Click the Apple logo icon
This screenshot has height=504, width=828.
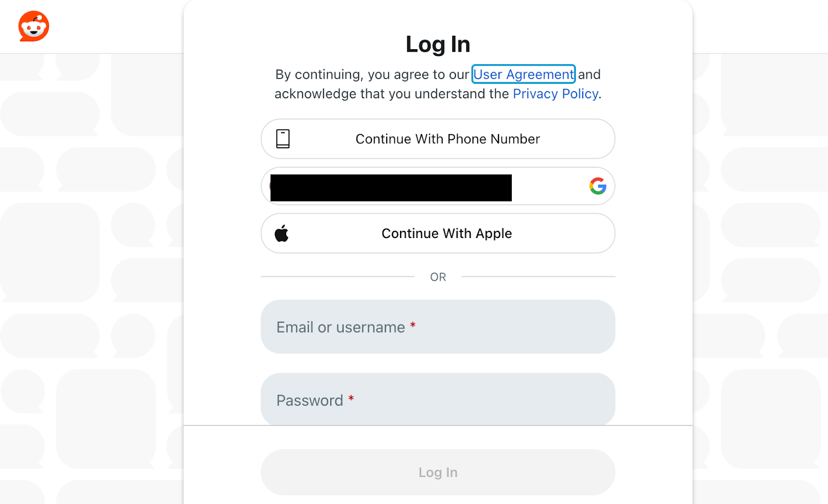(x=282, y=233)
